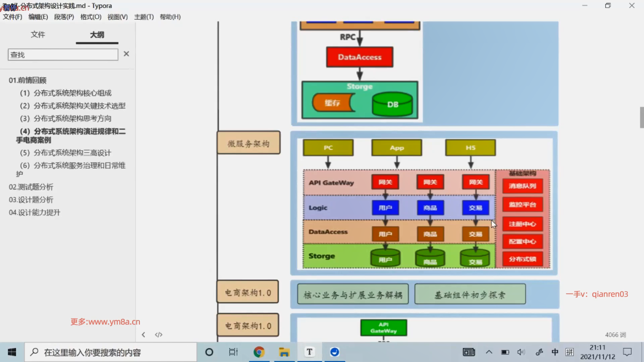Image resolution: width=644 pixels, height=362 pixels.
Task: Open Chrome from the taskbar
Action: [x=259, y=352]
